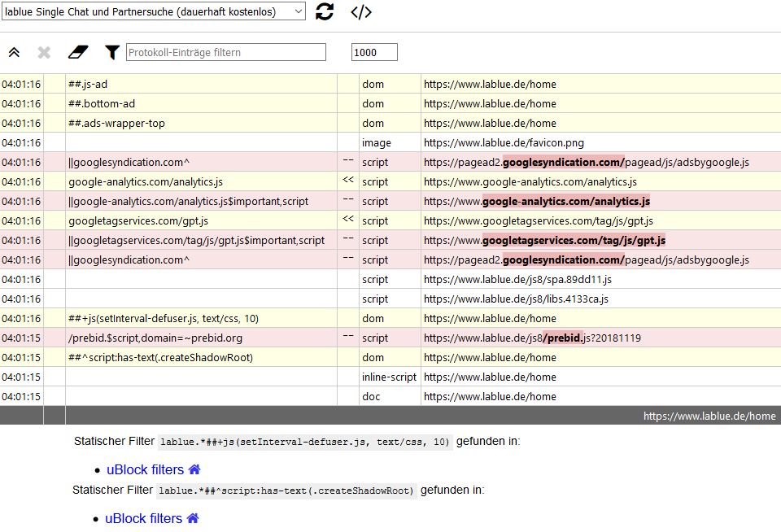
Task: Click the inline-script type log entry
Action: (x=389, y=377)
